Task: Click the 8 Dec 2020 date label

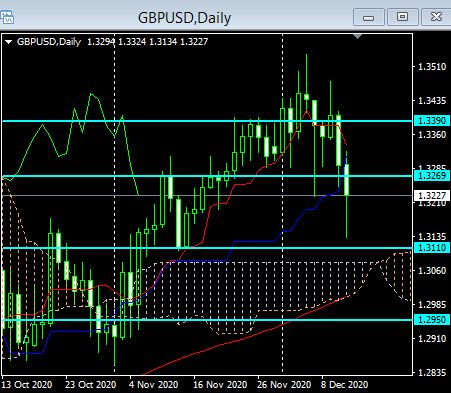Action: tap(345, 385)
